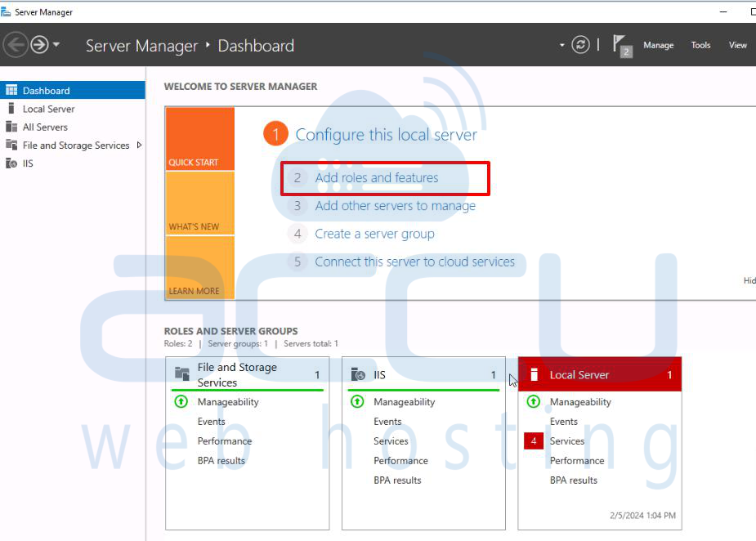Open the notifications flag icon
The height and width of the screenshot is (541, 756).
[622, 45]
